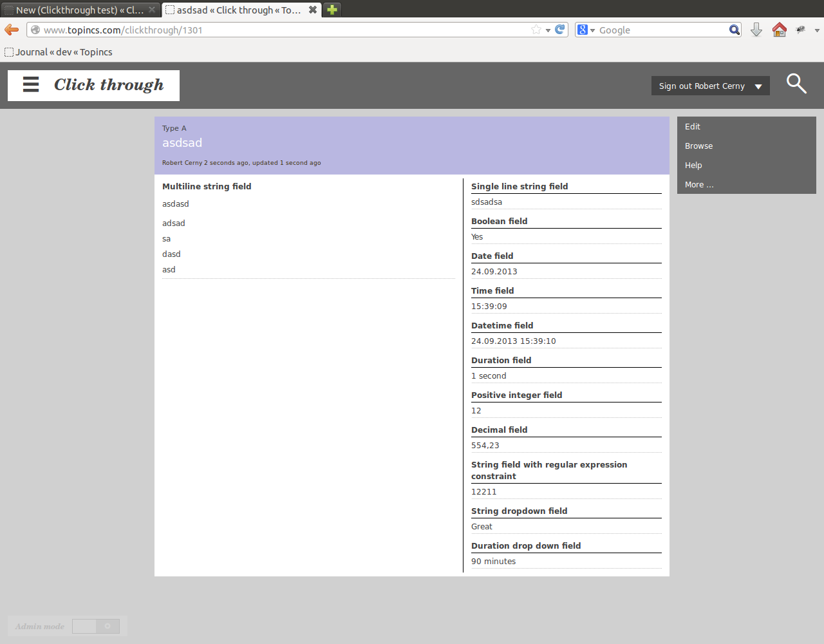The image size is (824, 644).
Task: Switch to New (Clickthrough test) tab
Action: point(79,10)
